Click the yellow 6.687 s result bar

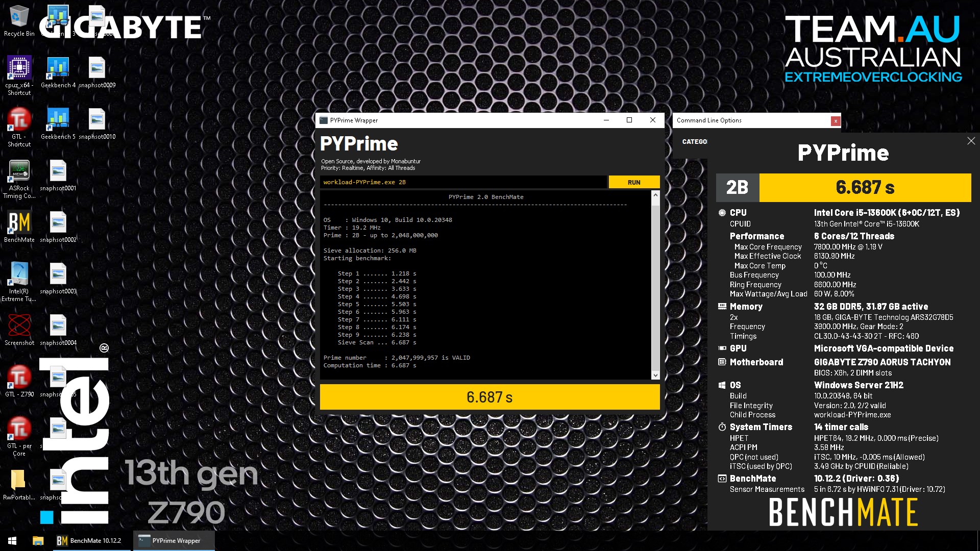click(489, 397)
